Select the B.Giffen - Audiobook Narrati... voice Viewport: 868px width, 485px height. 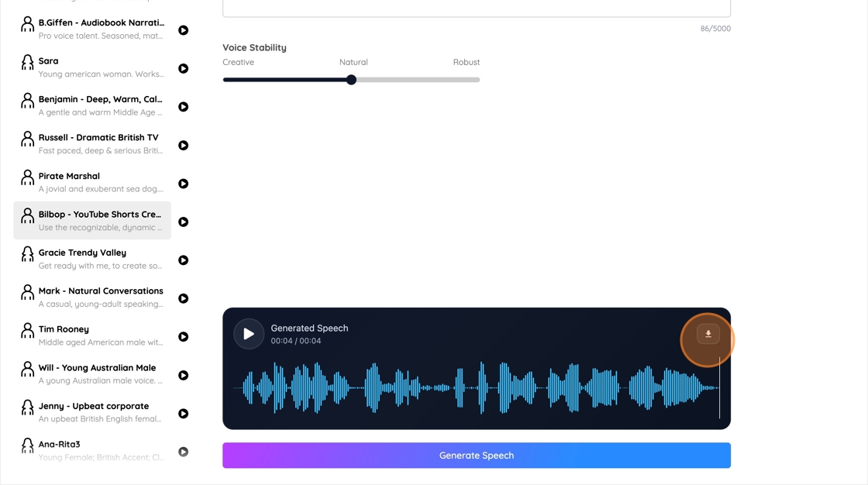tap(102, 22)
